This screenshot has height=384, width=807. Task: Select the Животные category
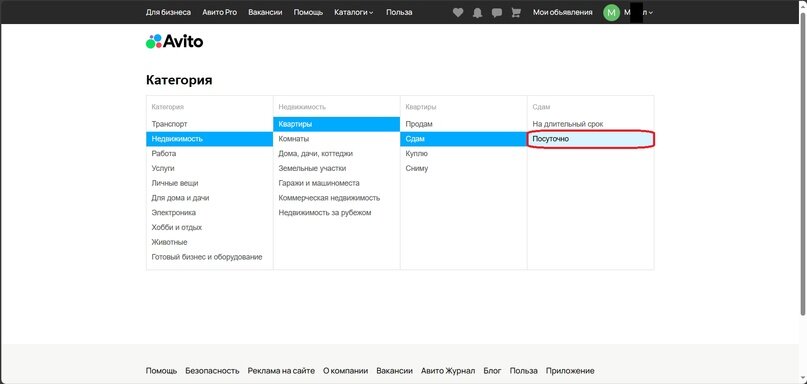coord(209,242)
